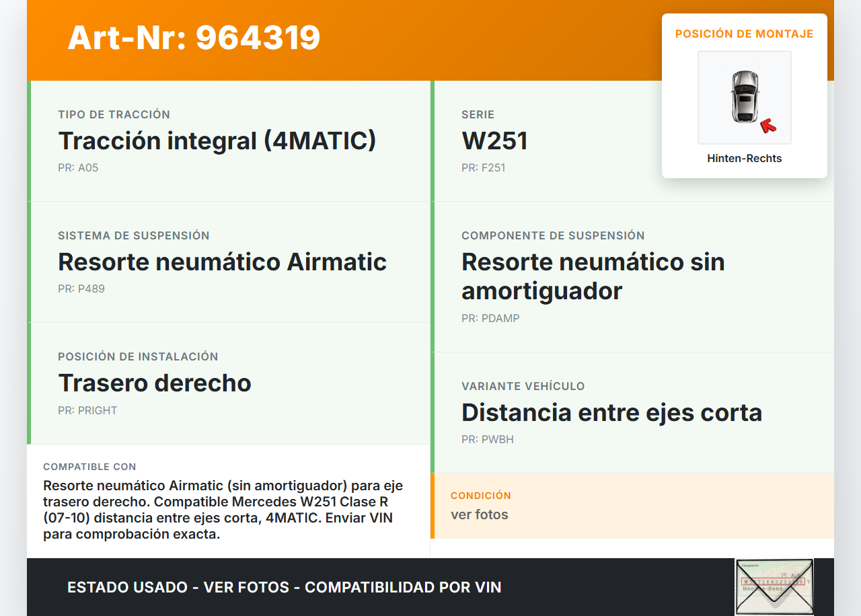Click the 'SISTEMA DE SUSPENSIÓN' label
861x616 pixels.
134,235
